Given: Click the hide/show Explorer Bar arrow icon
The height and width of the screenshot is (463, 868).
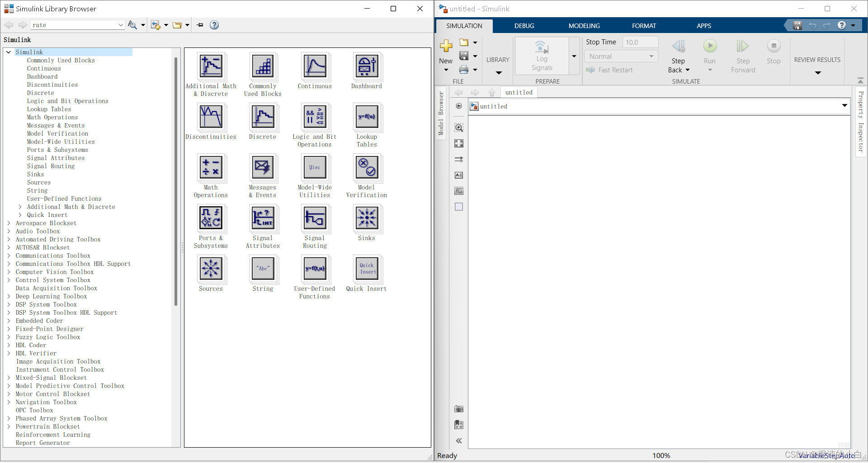Looking at the screenshot, I should (459, 106).
